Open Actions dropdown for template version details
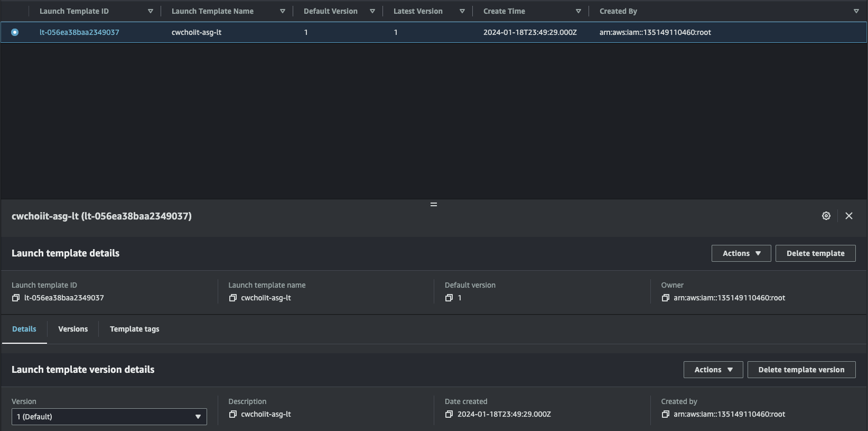Screen dimensions: 868x431 (x=713, y=370)
